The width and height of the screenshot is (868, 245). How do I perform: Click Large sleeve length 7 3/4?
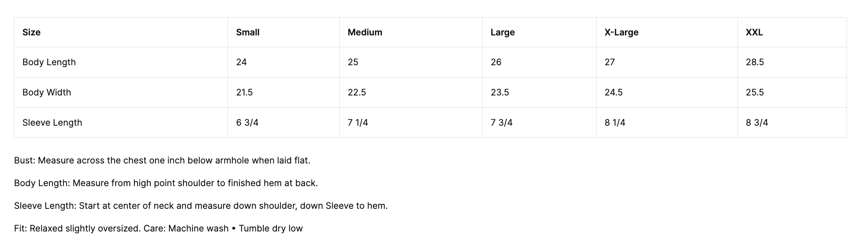coord(501,122)
